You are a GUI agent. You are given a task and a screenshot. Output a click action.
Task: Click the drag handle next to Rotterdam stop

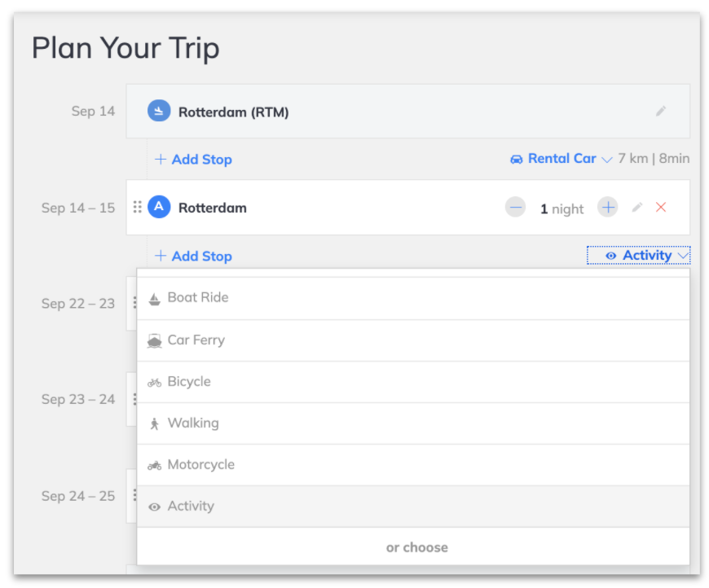coord(137,208)
